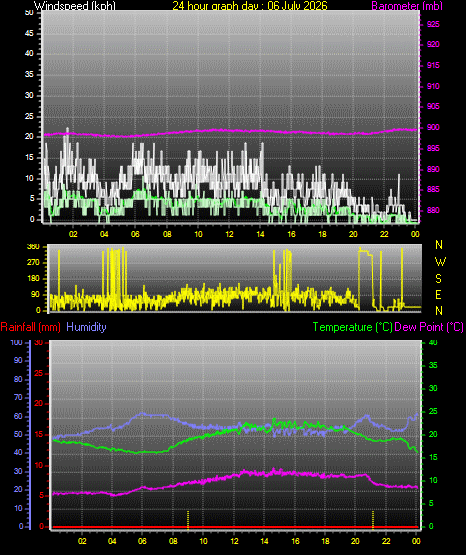Click the Windspeed (kph) axis title
Viewport: 466px width, 555px height.
tap(75, 5)
